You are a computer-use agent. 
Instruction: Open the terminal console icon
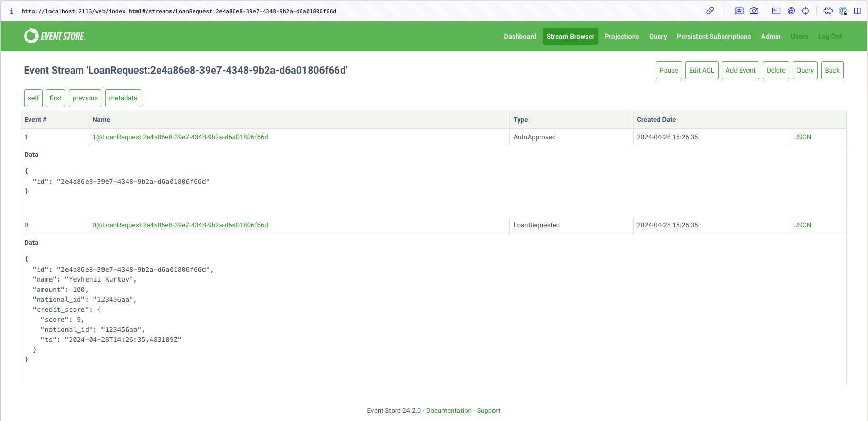pos(776,11)
